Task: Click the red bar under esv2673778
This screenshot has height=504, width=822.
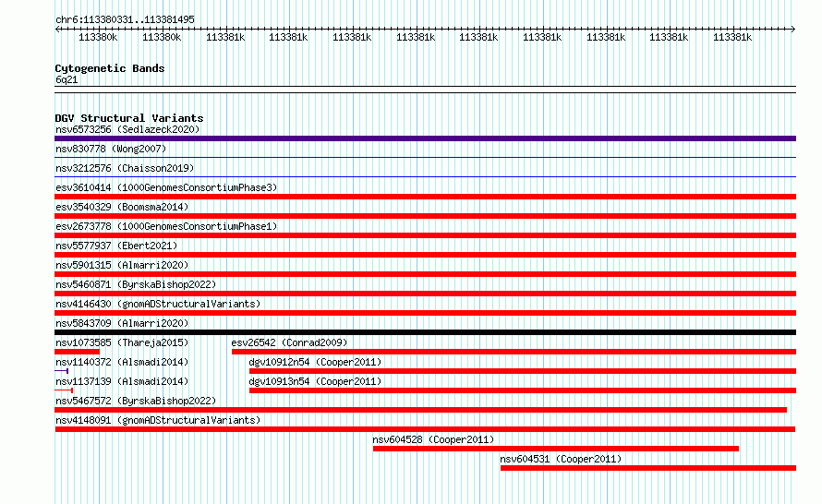Action: (425, 235)
